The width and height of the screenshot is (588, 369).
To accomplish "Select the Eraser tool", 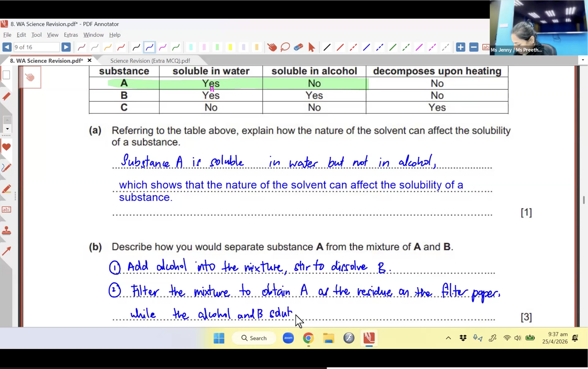I will 298,47.
